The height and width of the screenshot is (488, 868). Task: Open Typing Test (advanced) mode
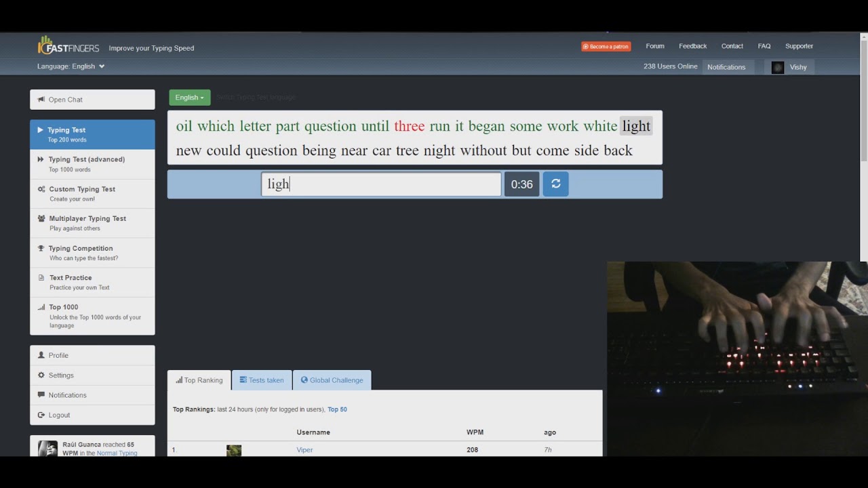[92, 164]
